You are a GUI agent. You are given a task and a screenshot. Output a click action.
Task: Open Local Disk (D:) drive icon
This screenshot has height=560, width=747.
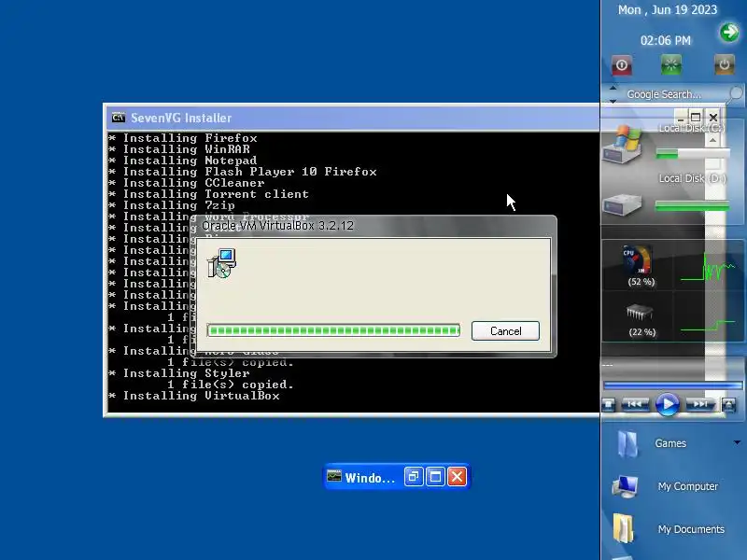pyautogui.click(x=623, y=205)
